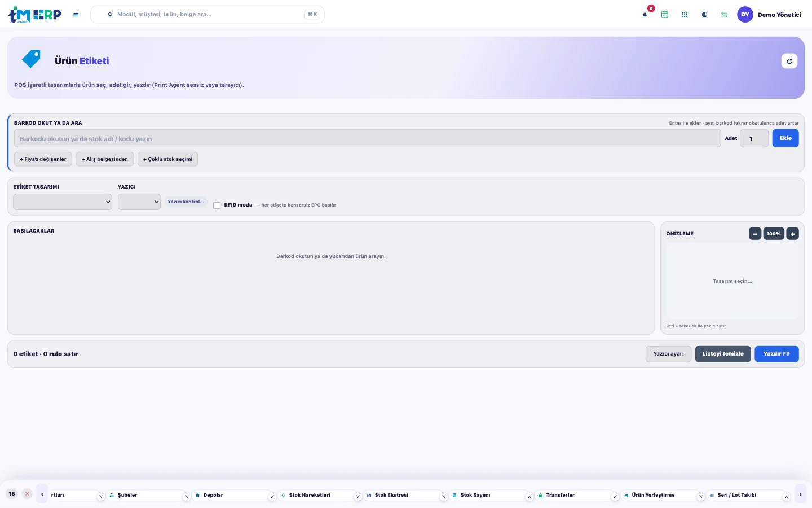Enable the RFID modu checkbox
This screenshot has width=812, height=508.
point(217,205)
